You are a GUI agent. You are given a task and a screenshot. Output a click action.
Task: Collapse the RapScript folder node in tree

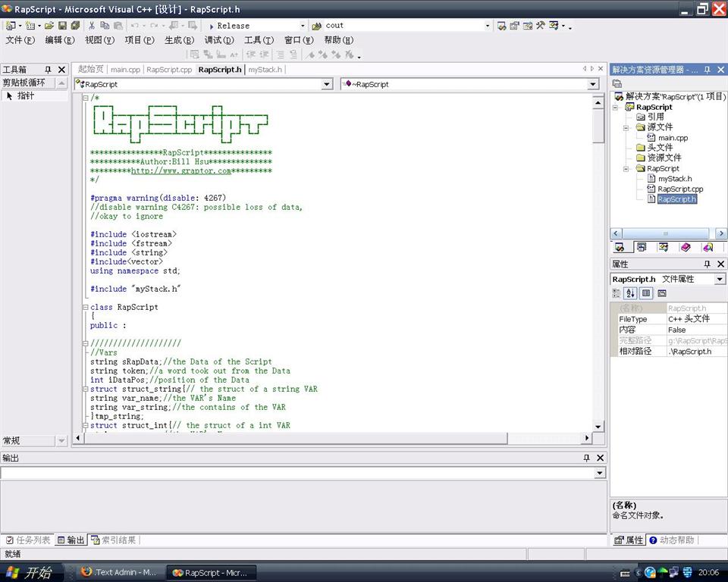[626, 169]
